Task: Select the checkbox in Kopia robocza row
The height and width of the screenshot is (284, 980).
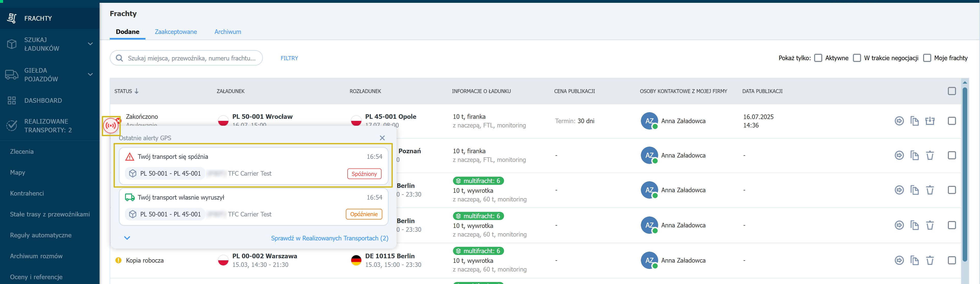Action: (951, 261)
